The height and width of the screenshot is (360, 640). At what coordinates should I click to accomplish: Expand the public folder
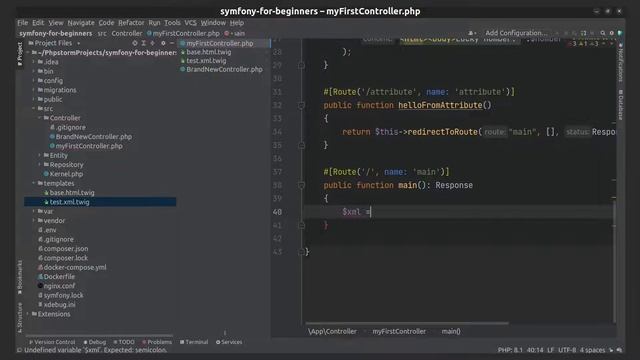coord(34,99)
